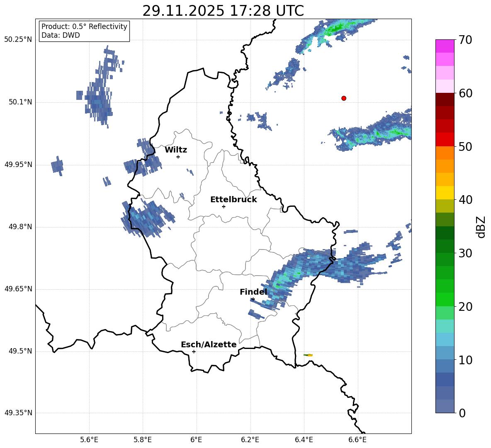This screenshot has height=448, width=491.
Task: Click the Ettelbruck station cross marker
Action: [224, 206]
